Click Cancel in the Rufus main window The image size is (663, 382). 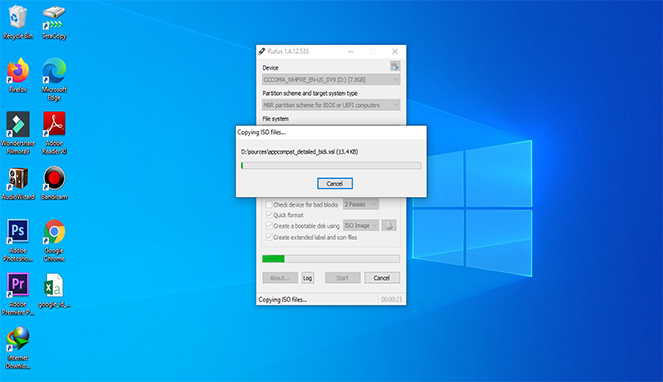382,278
